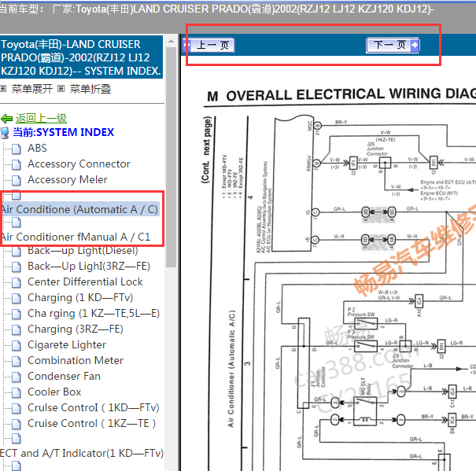Click document icon beside Cigarete Lighter
Viewport: 476px width, 471px height.
17,345
